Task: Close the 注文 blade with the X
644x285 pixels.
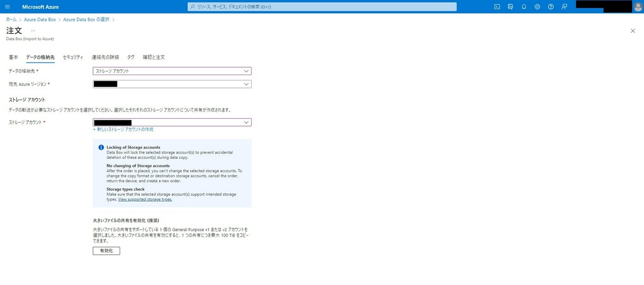Action: (633, 31)
